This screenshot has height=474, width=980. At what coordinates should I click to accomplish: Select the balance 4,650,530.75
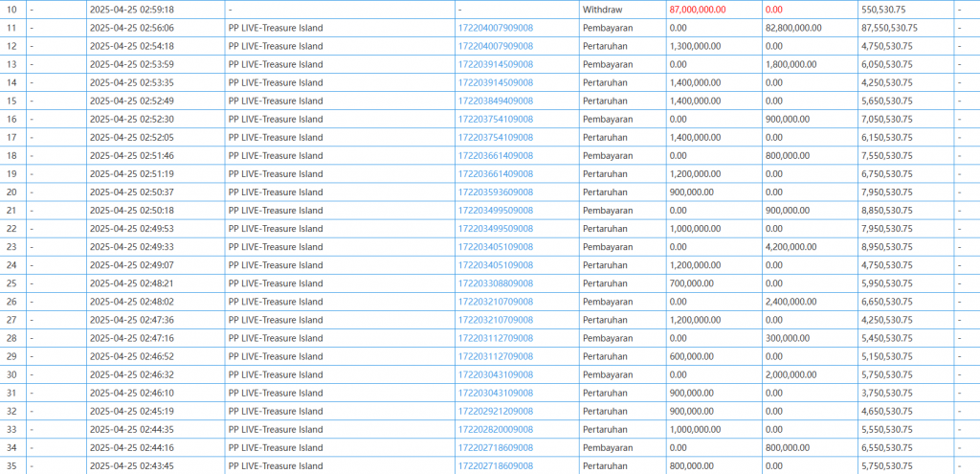coord(887,411)
